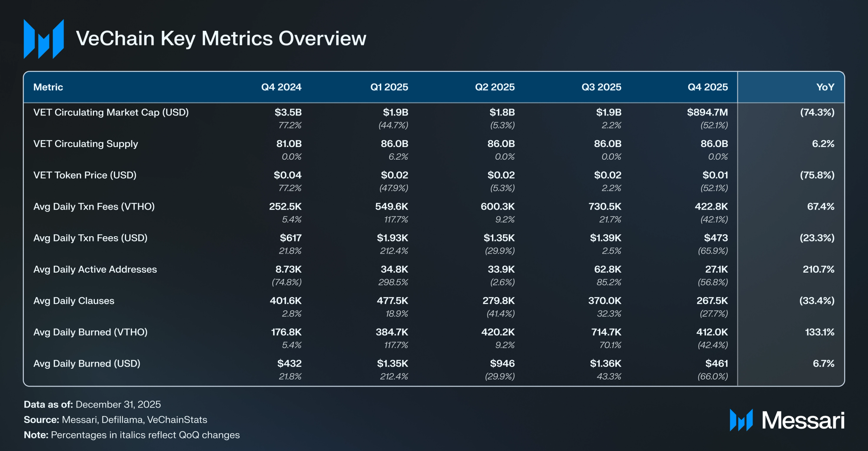Image resolution: width=868 pixels, height=451 pixels.
Task: Click the YoY column header
Action: [x=825, y=87]
